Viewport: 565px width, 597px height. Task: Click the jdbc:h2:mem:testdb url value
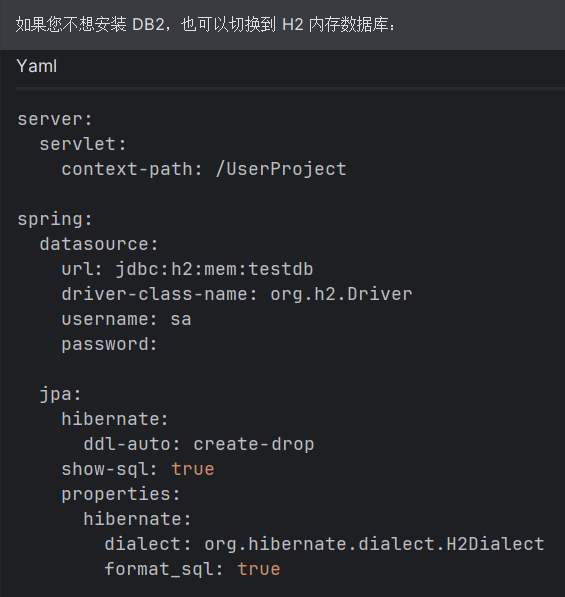coord(214,269)
